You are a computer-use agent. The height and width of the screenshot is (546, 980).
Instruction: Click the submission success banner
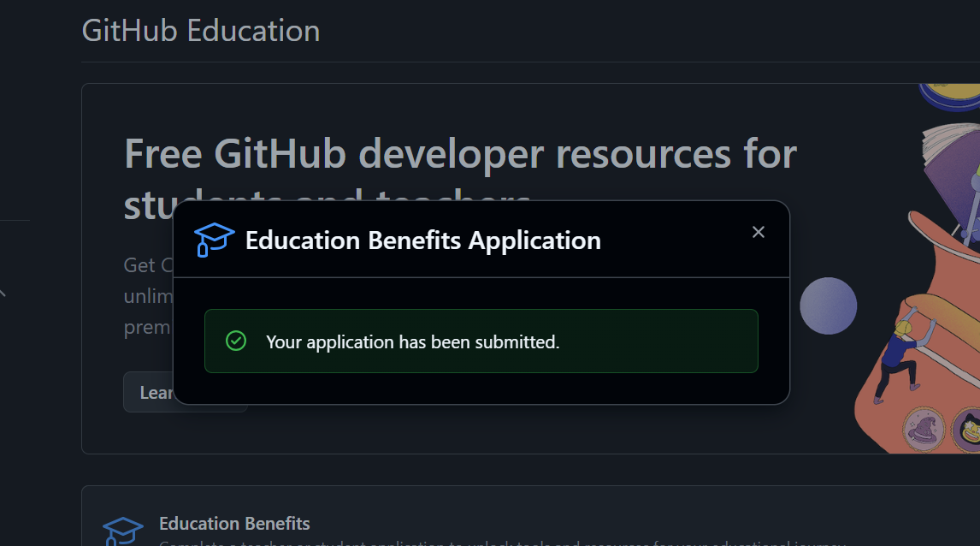[481, 341]
